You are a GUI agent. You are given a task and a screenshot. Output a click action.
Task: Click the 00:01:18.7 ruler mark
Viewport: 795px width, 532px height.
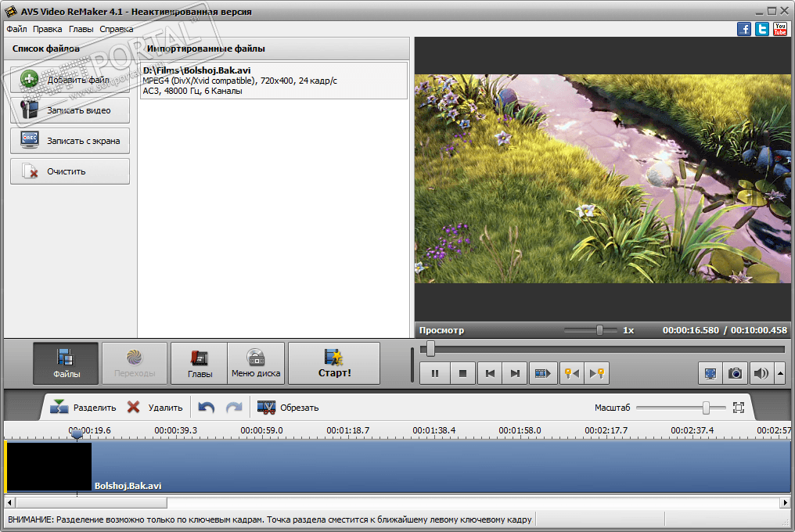click(x=347, y=430)
